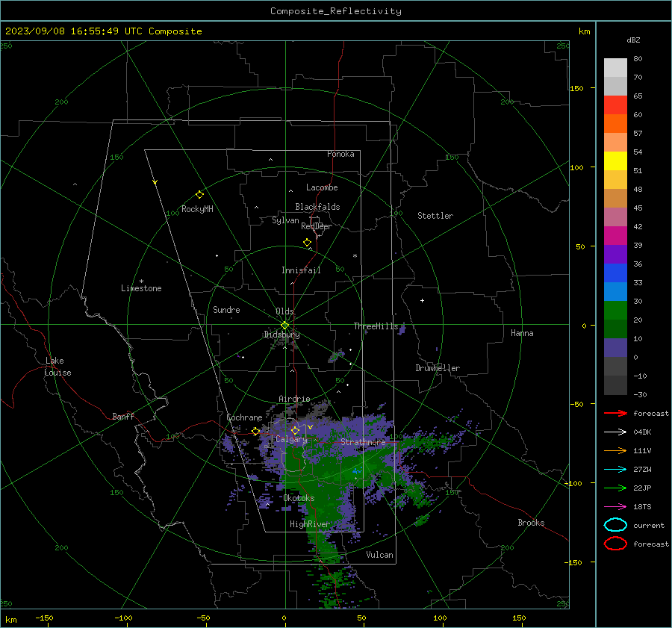This screenshot has width=672, height=628.
Task: Click the Banff map label
Action: point(123,416)
